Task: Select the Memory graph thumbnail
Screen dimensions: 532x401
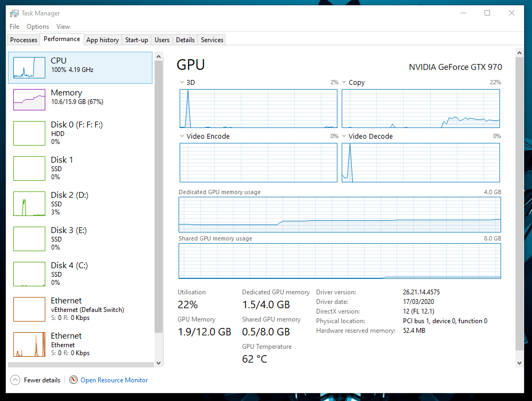Action: click(29, 99)
